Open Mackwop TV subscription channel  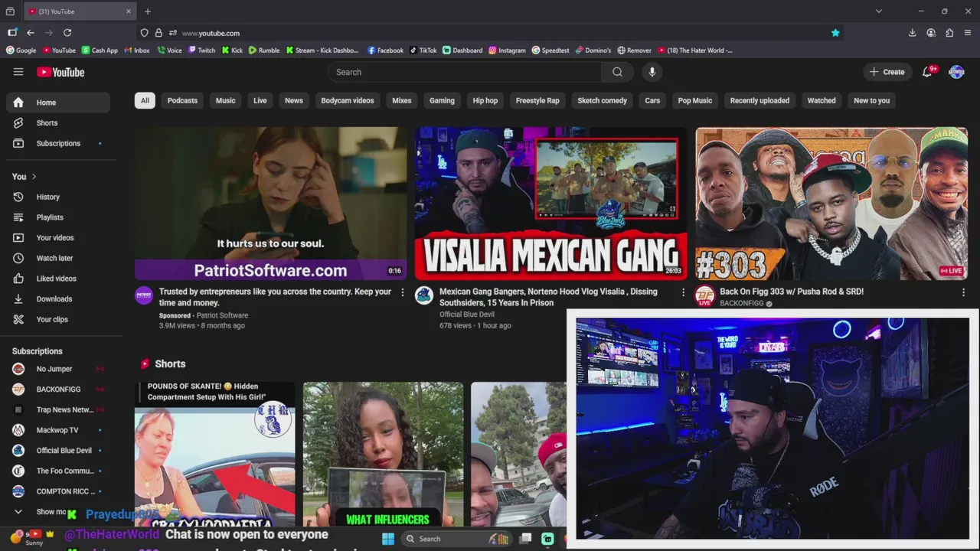[58, 430]
